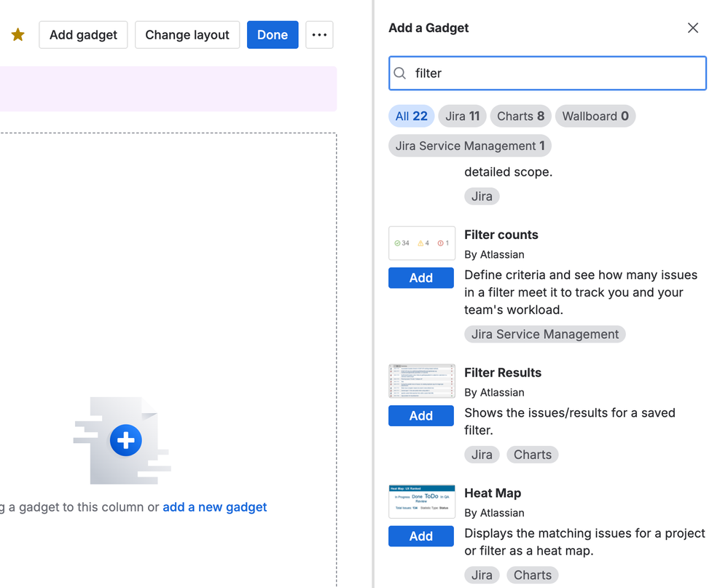Open the more actions ellipsis menu
The height and width of the screenshot is (588, 728).
319,35
